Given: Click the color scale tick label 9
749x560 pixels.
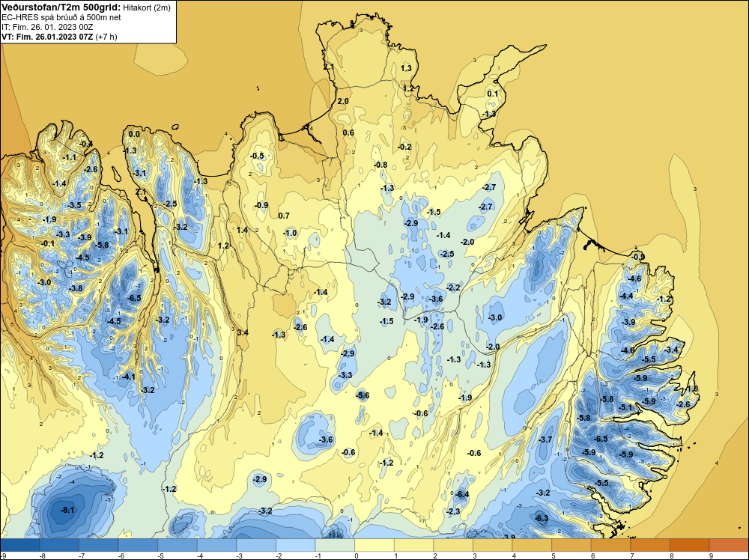Looking at the screenshot, I should 712,556.
